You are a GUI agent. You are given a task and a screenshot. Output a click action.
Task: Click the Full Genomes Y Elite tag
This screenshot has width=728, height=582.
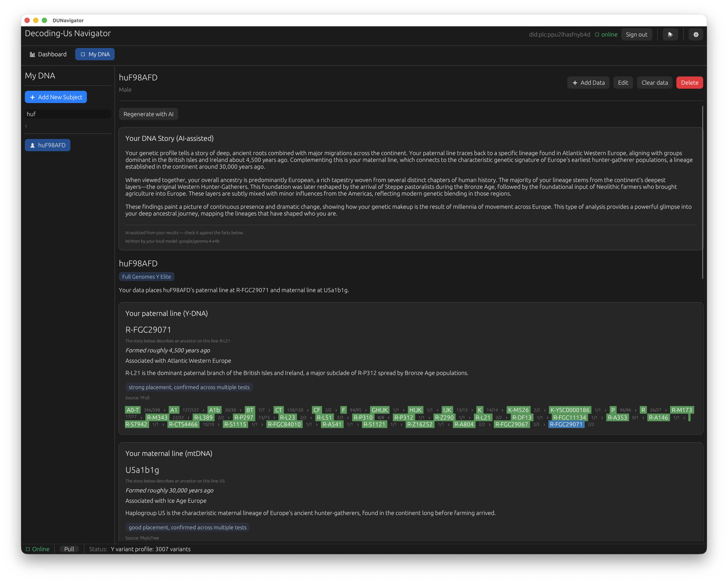[x=147, y=277]
